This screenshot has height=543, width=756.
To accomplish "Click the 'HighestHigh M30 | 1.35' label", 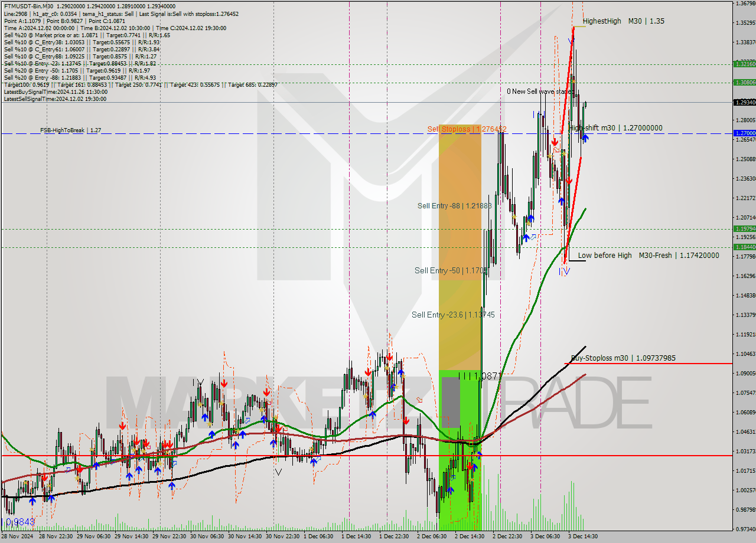I will click(x=623, y=21).
